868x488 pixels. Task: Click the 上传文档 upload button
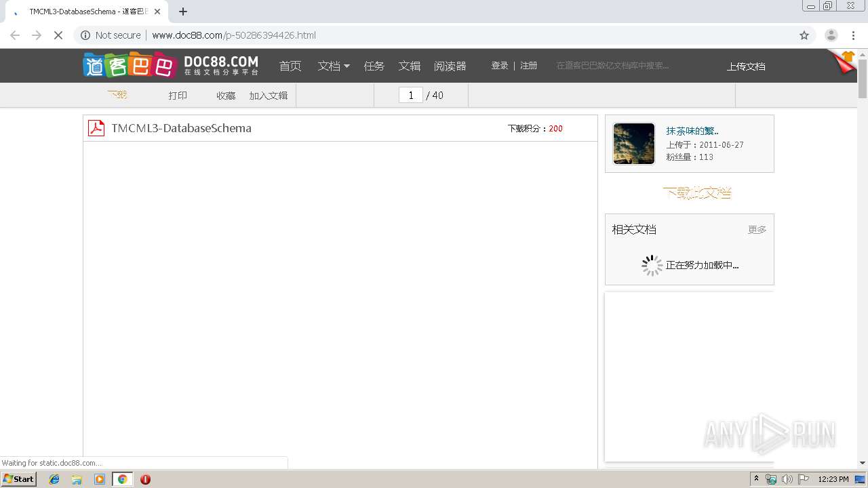pos(746,66)
